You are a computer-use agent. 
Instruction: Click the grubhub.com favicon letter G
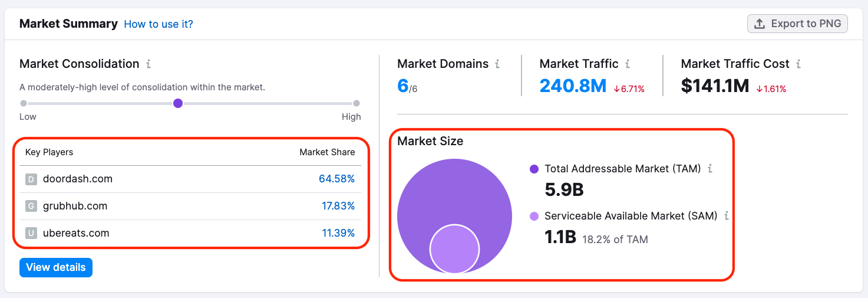pos(31,207)
